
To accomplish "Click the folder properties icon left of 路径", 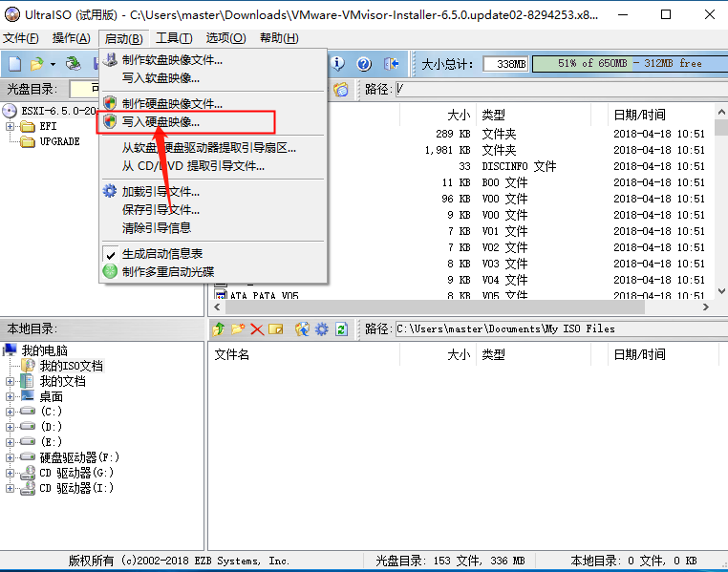I will point(341,89).
